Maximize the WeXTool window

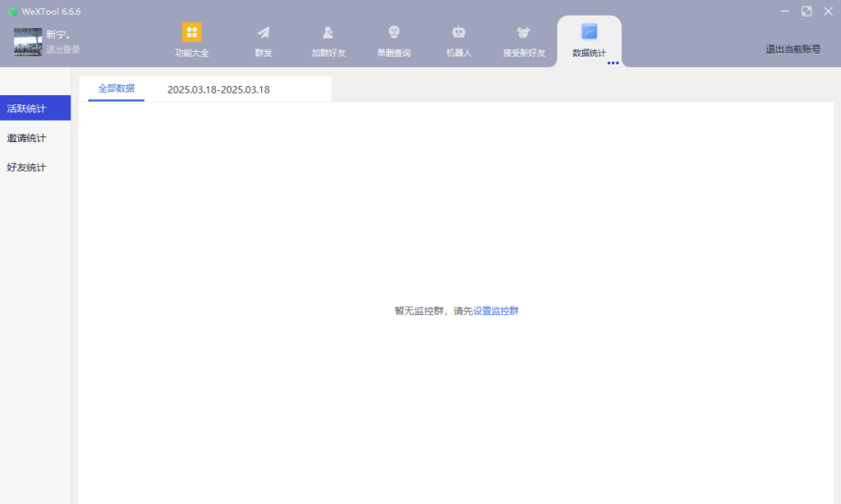click(x=807, y=11)
